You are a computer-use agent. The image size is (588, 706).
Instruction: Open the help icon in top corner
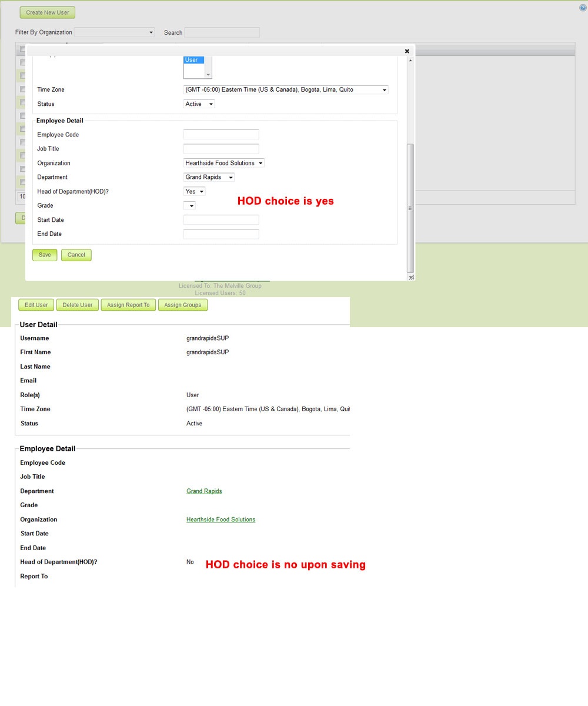click(x=583, y=8)
